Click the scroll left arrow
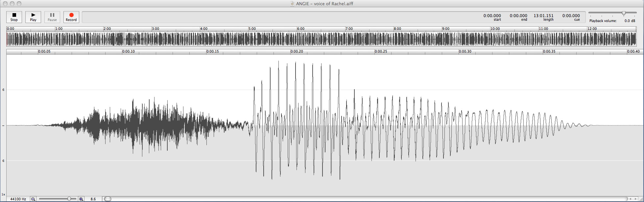The image size is (644, 202). coord(630,199)
